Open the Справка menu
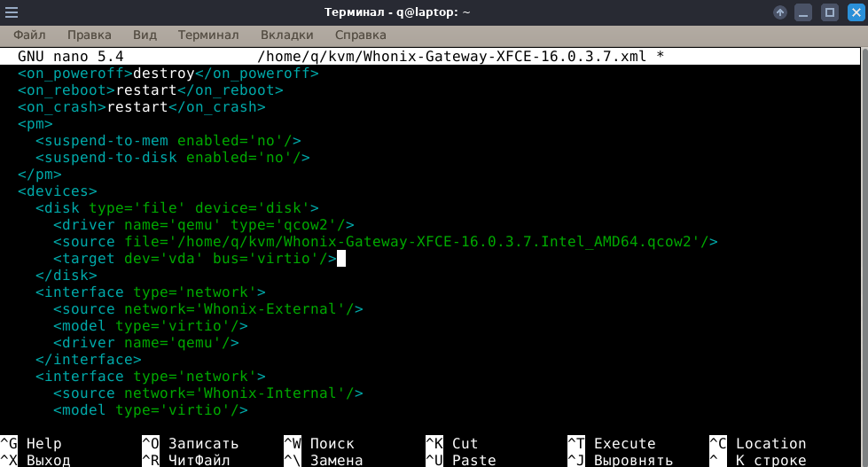This screenshot has width=868, height=467. [x=360, y=35]
